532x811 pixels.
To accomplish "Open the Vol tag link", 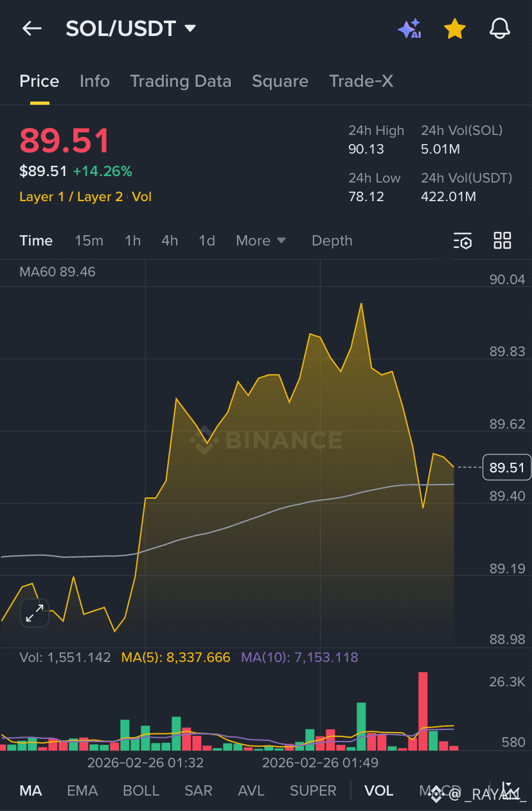I will (x=141, y=197).
